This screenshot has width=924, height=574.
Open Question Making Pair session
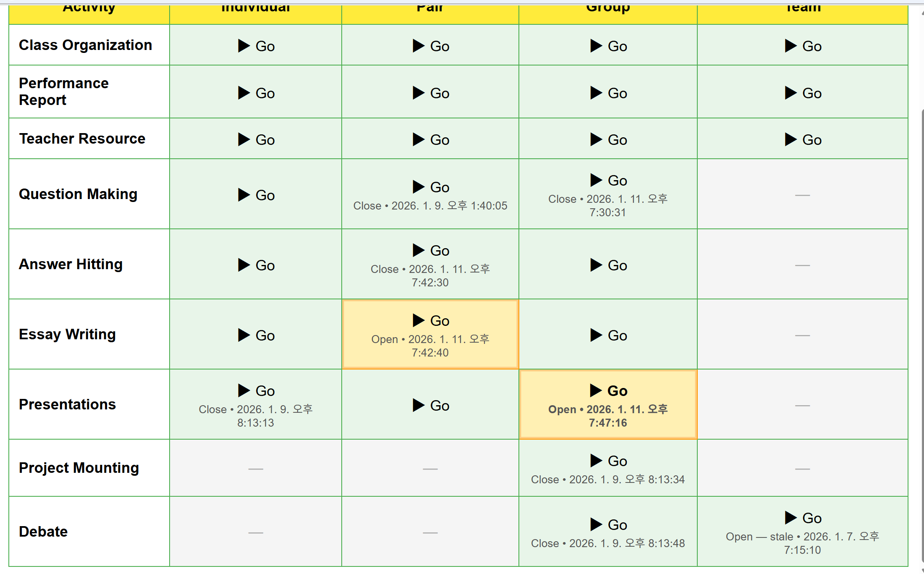(x=431, y=187)
